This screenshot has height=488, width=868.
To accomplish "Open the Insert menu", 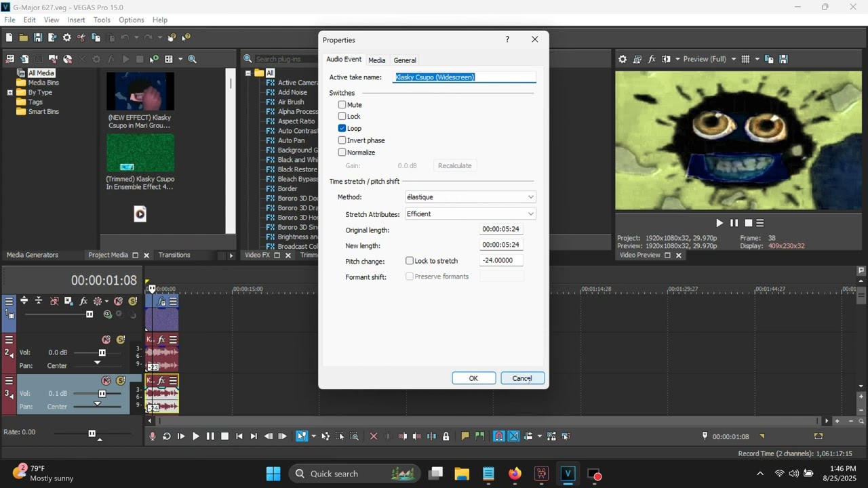I will [x=76, y=20].
